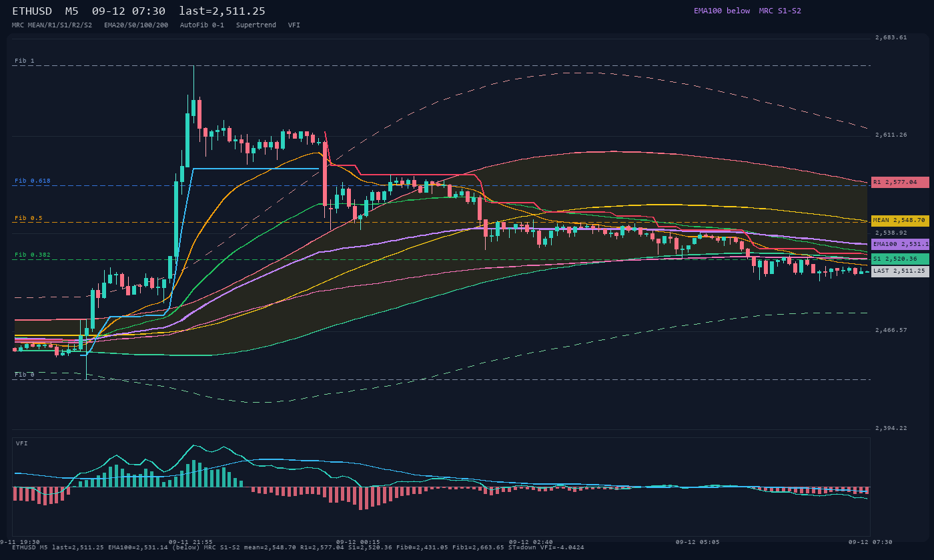Click the "EMA100 below" status text
The width and height of the screenshot is (934, 560).
click(x=722, y=11)
